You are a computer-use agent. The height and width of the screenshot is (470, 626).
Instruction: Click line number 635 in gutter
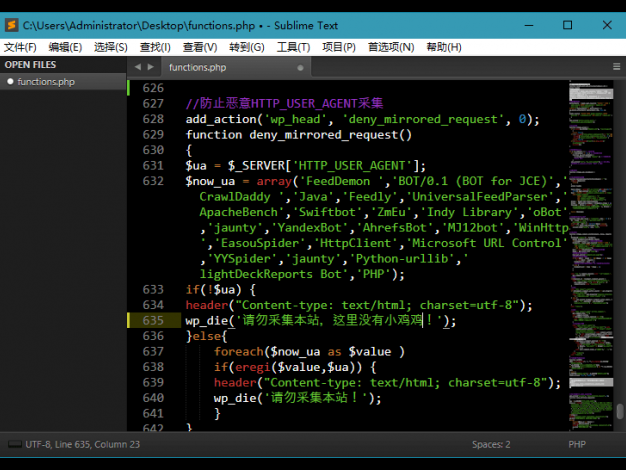click(x=153, y=320)
